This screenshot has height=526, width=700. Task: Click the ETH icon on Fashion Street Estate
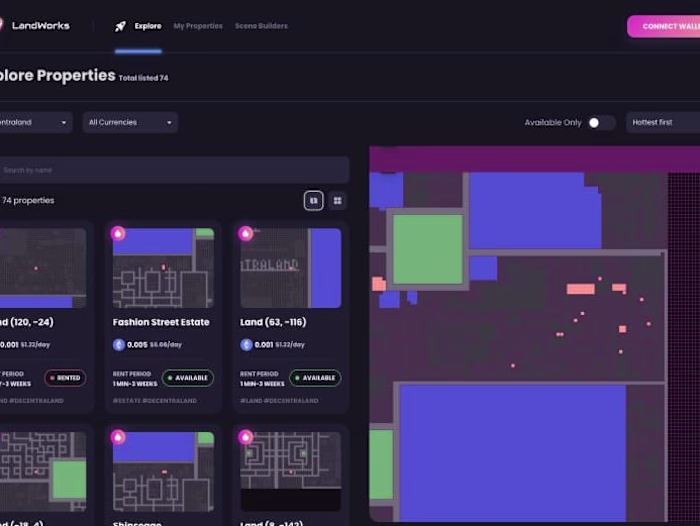click(119, 345)
